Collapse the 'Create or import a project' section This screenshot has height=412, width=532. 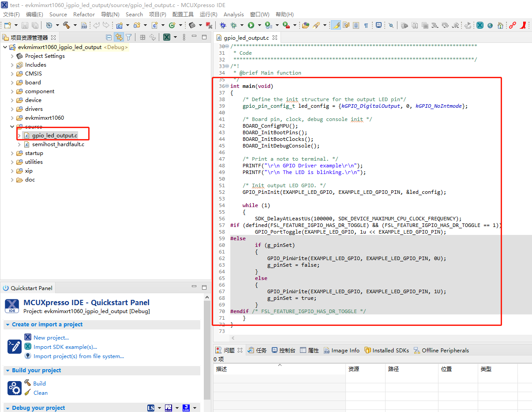pos(7,325)
